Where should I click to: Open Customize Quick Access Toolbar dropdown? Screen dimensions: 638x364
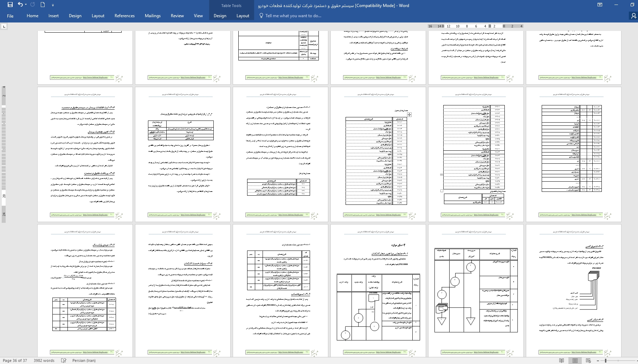point(53,5)
